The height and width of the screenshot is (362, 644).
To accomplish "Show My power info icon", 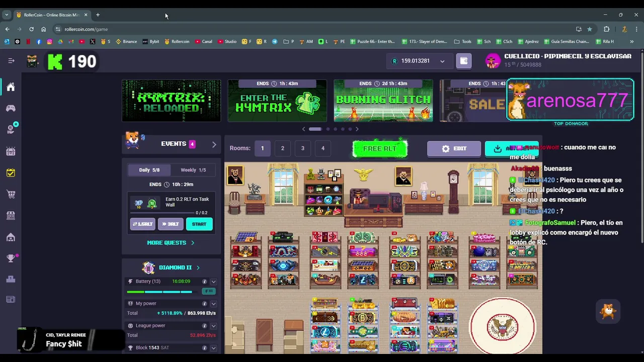I will (204, 304).
